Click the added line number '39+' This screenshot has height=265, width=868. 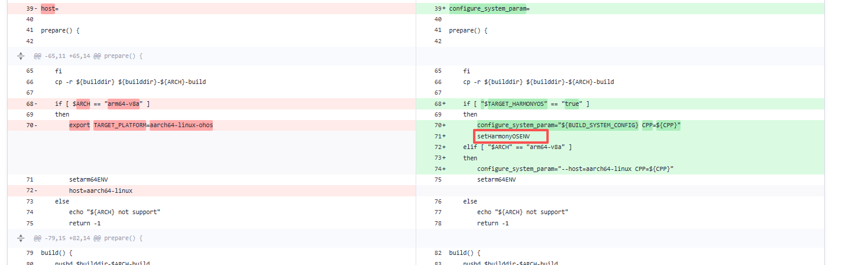(x=439, y=9)
